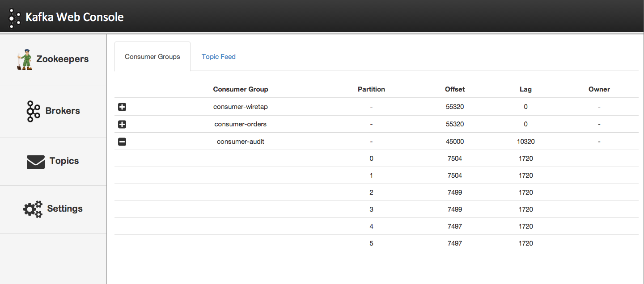This screenshot has height=284, width=644.
Task: Open the Settings sidebar label
Action: (65, 209)
